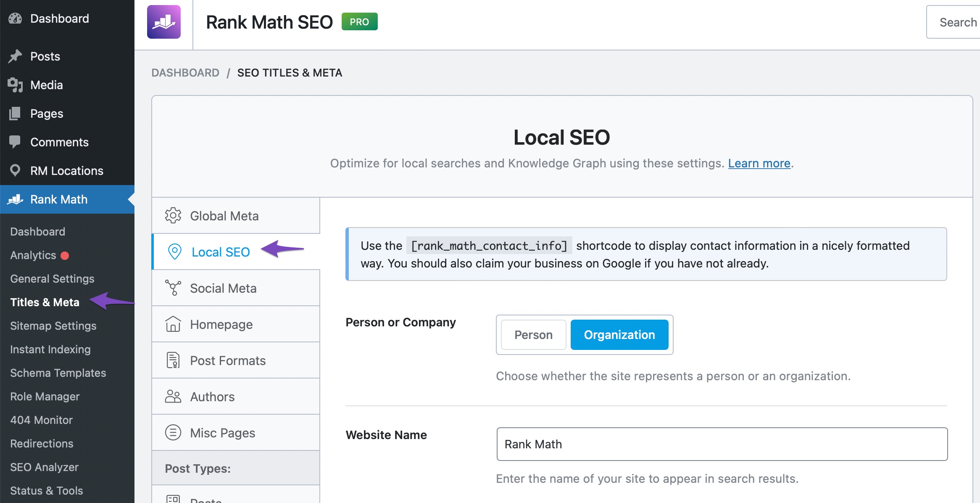Open Titles & Meta submenu item
The height and width of the screenshot is (503, 980).
[45, 302]
